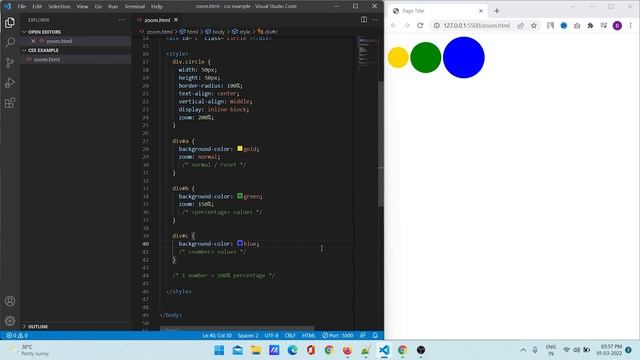
Task: Click the Ln 40 cursor position status
Action: point(217,336)
